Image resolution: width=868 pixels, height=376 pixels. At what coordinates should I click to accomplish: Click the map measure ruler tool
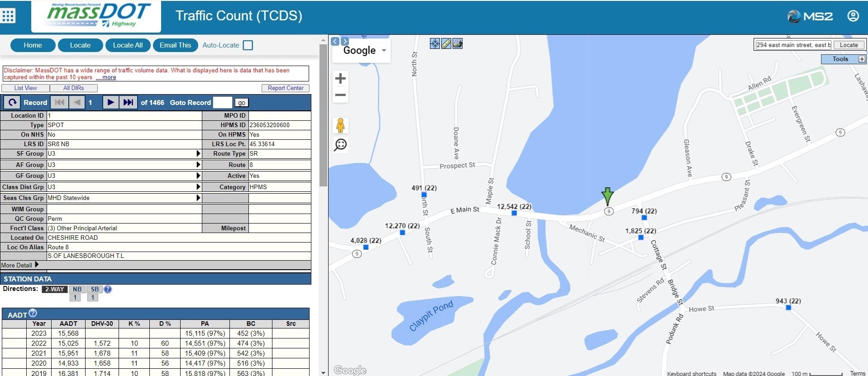click(446, 44)
